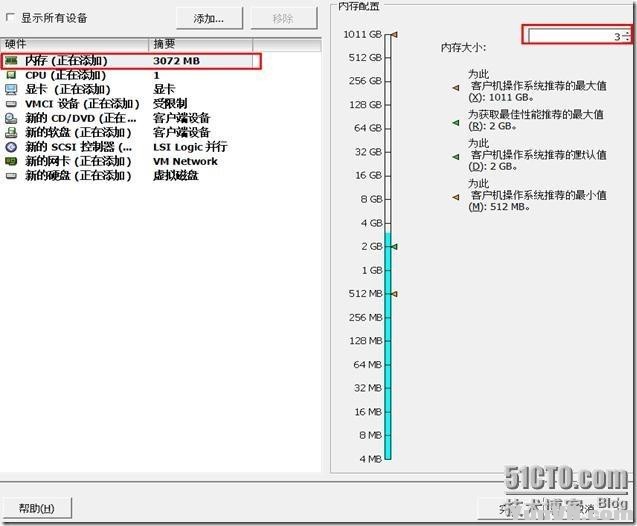Click legend triangle for best performance maximum

(x=456, y=122)
